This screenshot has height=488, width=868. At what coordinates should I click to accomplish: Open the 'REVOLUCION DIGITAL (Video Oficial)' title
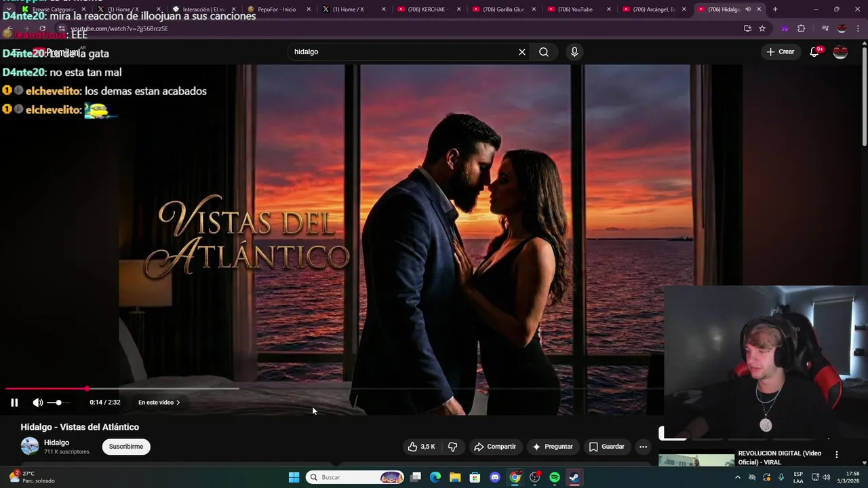[x=780, y=457]
